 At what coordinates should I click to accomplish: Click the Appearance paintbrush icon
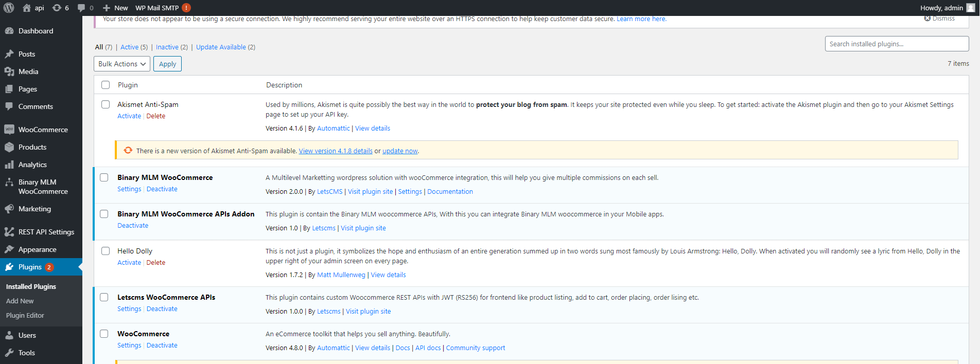tap(9, 249)
